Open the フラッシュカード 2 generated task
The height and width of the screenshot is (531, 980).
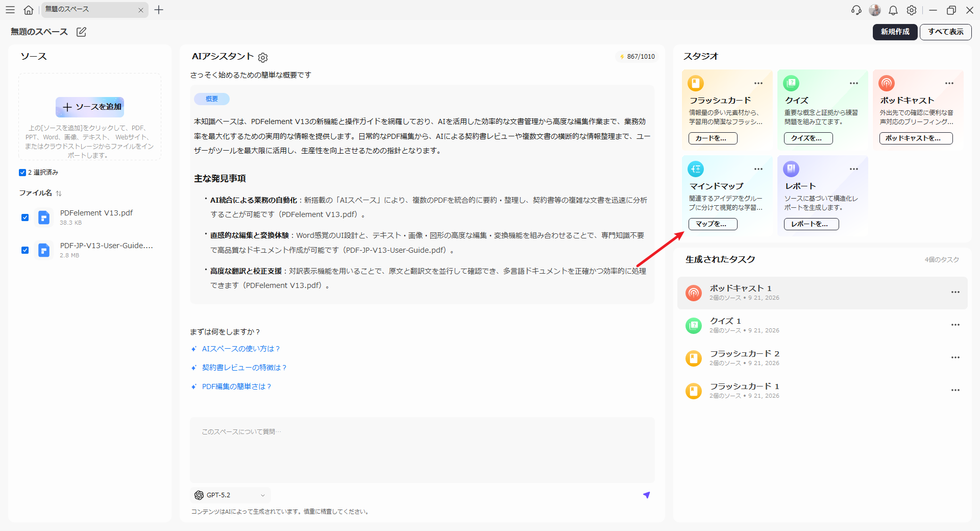click(822, 358)
